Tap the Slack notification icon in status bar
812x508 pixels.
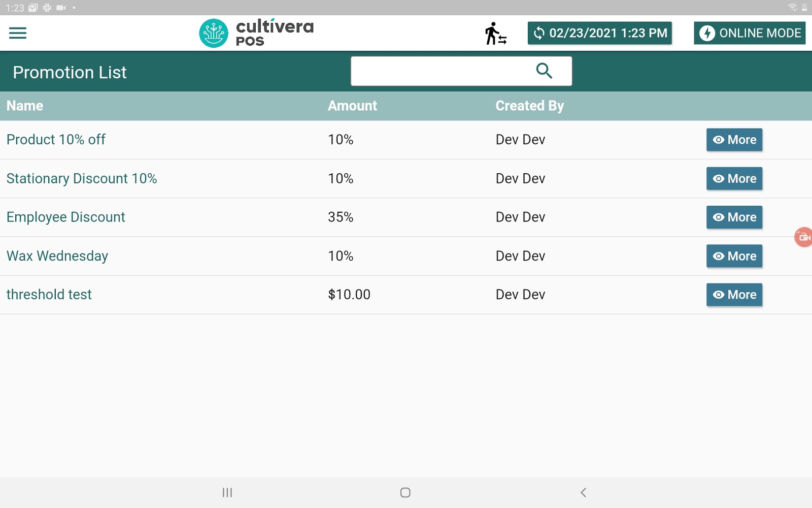click(x=47, y=8)
